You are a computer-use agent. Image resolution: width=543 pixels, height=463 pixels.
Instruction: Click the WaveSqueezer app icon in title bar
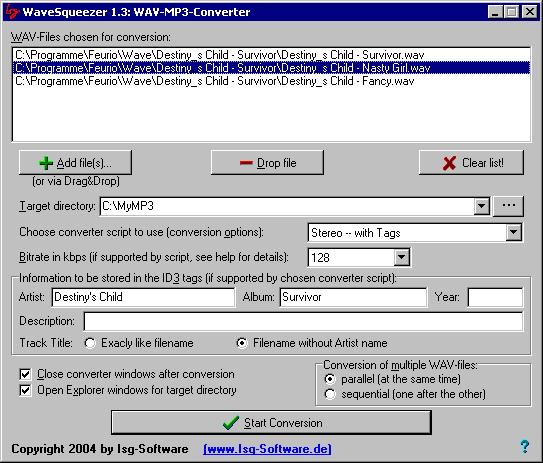click(x=12, y=11)
